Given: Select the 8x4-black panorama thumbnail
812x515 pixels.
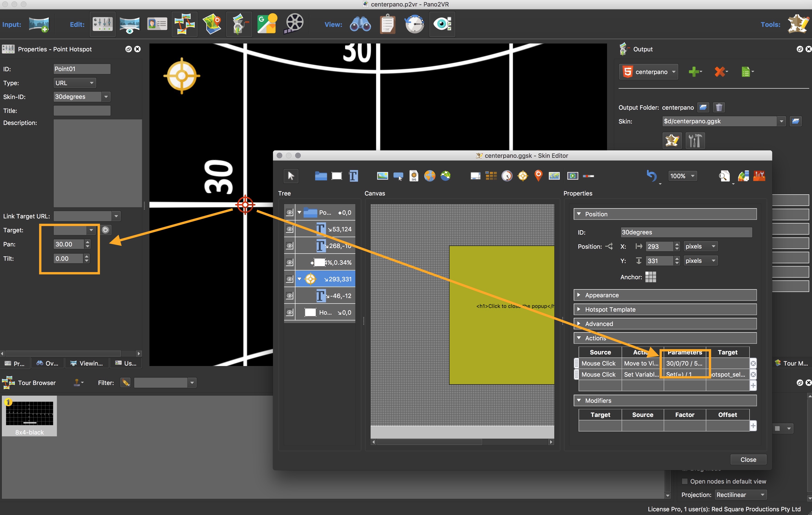Looking at the screenshot, I should tap(29, 416).
